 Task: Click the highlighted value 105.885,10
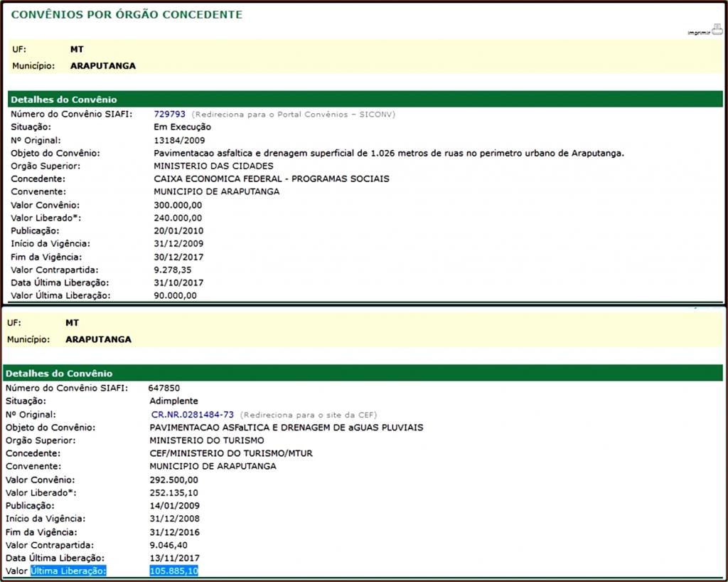[x=173, y=571]
